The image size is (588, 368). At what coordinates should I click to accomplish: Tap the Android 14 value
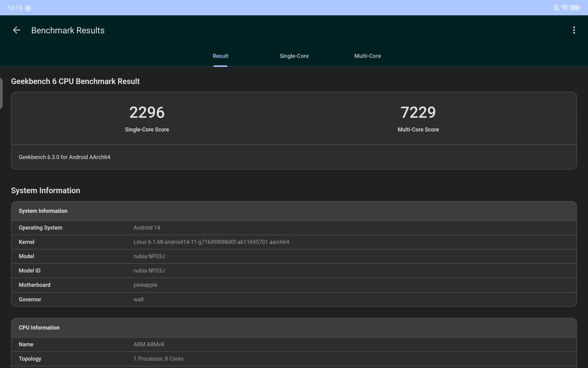[x=147, y=228]
